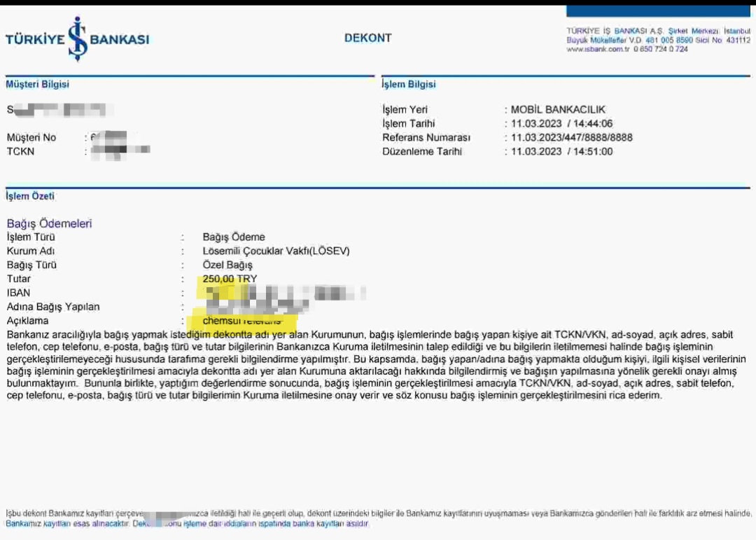This screenshot has width=756, height=540.
Task: Select the 'İşlem Yeri' label
Action: 405,109
